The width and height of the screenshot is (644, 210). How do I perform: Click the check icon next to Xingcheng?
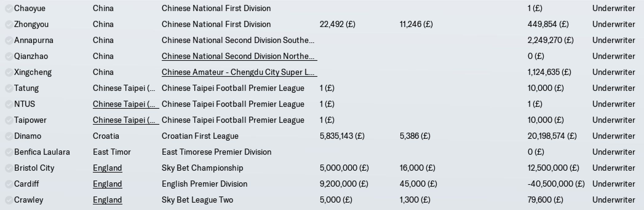(9, 72)
